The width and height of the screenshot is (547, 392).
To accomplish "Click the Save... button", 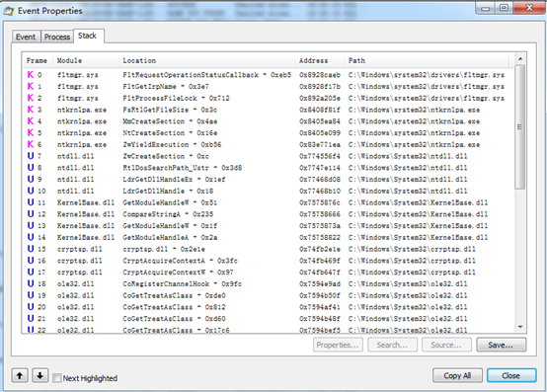I will [501, 345].
